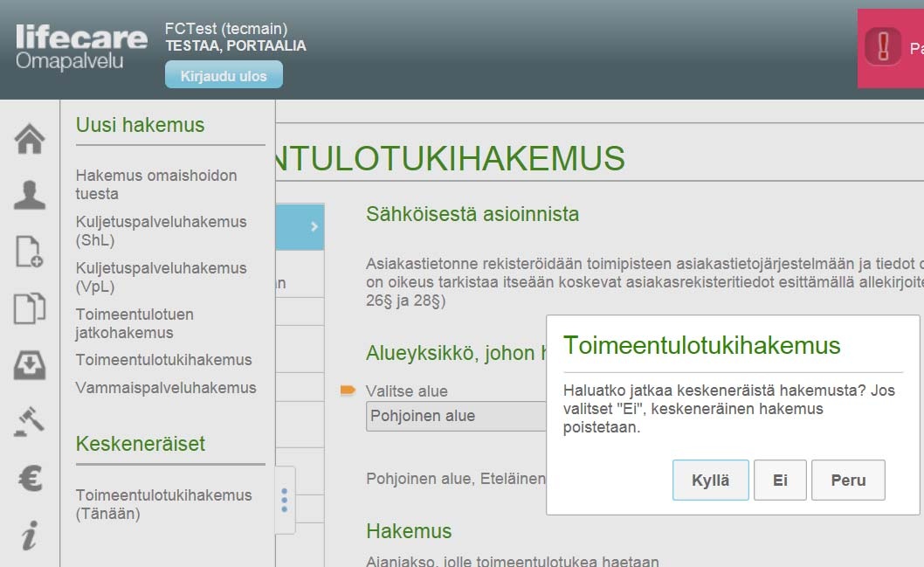Open the inbox download tray icon
Viewport: 924px width, 567px height.
point(30,365)
